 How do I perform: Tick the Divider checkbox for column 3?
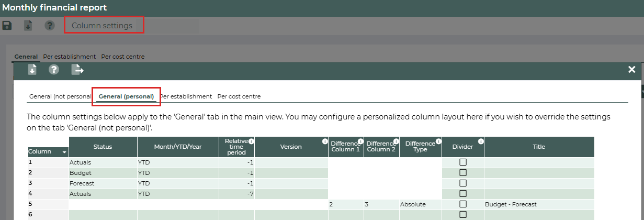(x=462, y=183)
